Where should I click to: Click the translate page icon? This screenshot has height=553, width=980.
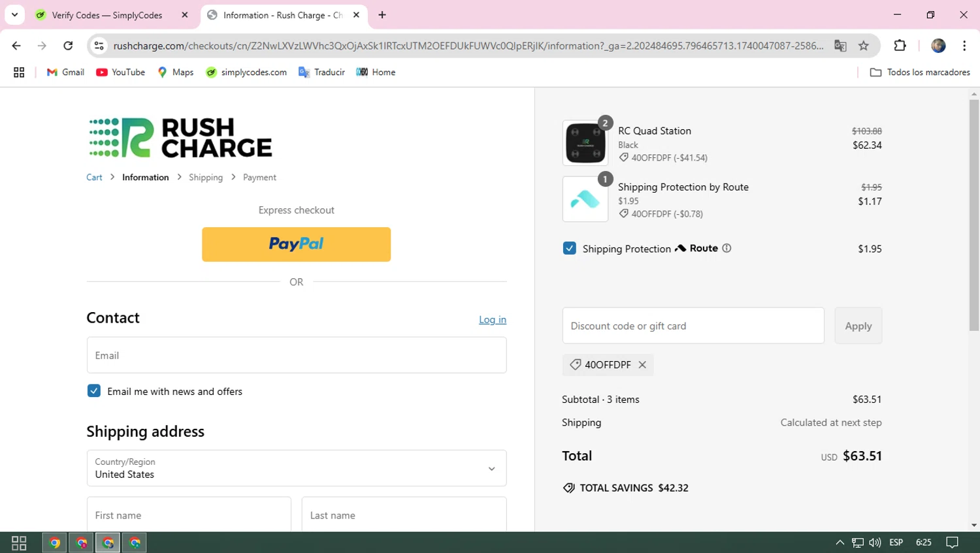(840, 46)
